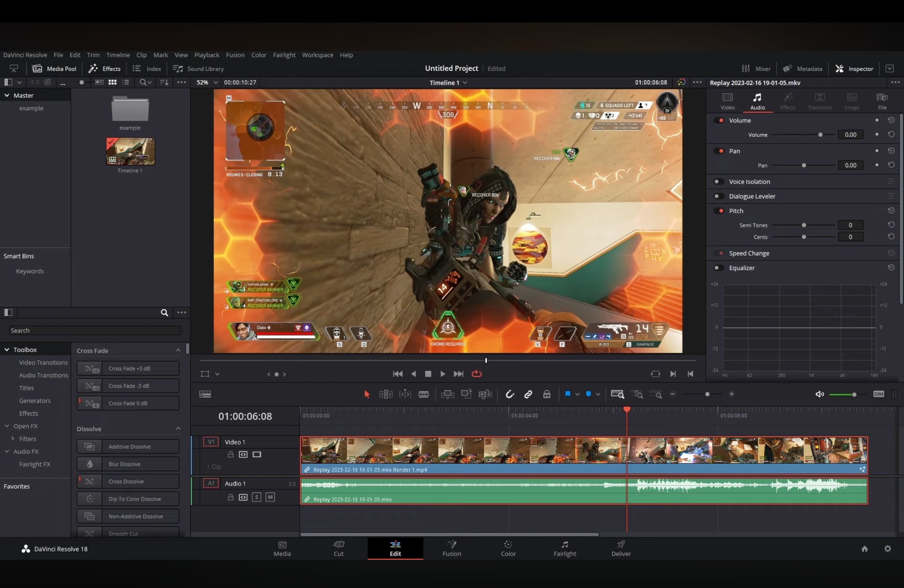Toggle the linked selection chain icon
Viewport: 904px width, 588px height.
pos(528,394)
